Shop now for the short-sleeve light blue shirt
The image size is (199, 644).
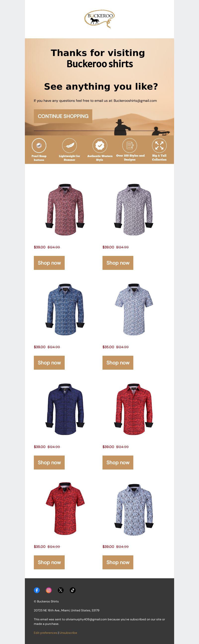118,362
